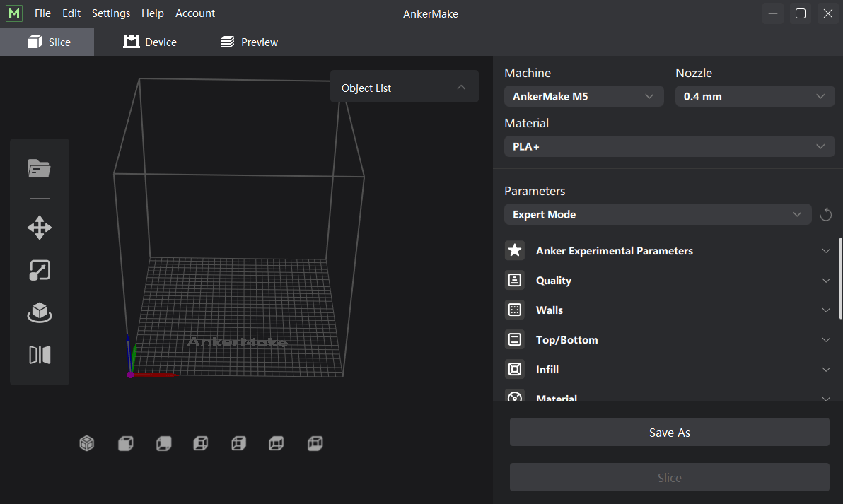This screenshot has width=843, height=504.
Task: Select the Move tool icon
Action: (39, 228)
